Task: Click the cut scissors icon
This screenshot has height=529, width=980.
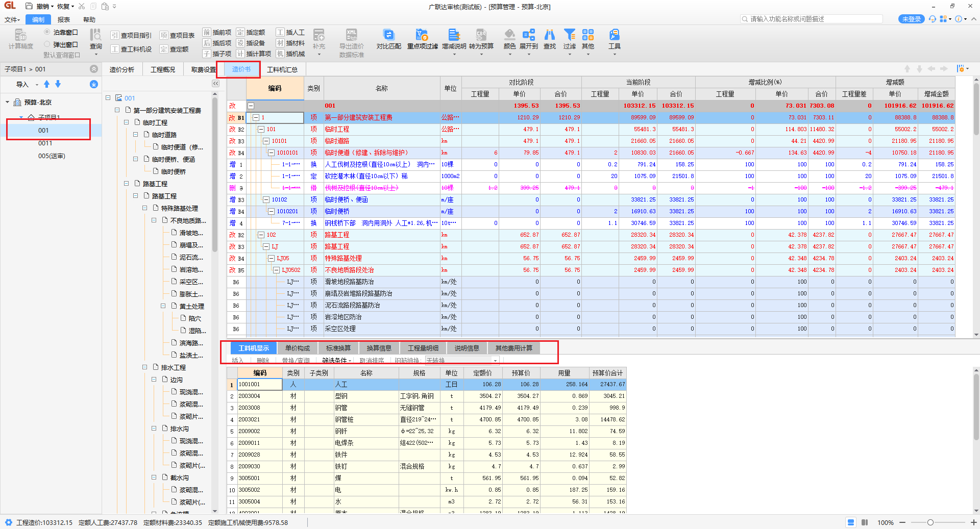Action: (82, 6)
